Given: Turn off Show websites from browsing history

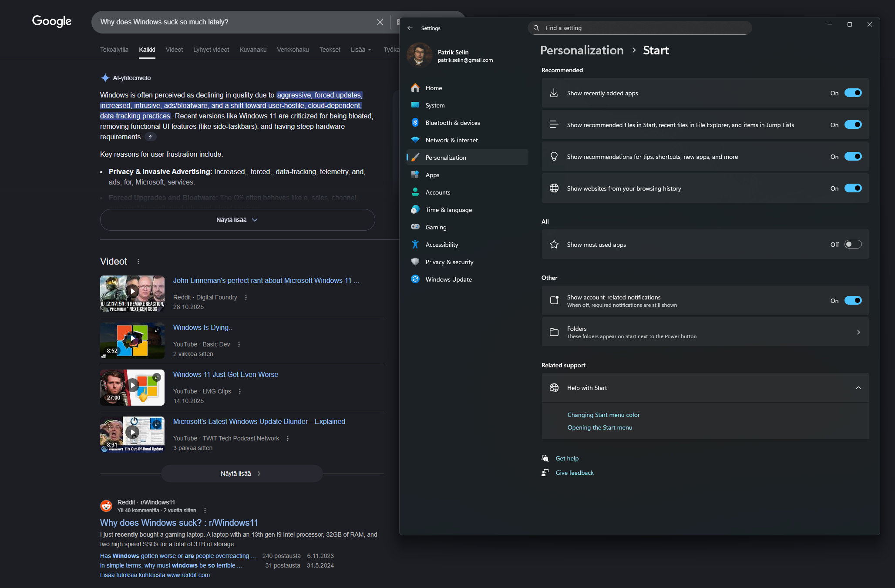Looking at the screenshot, I should (853, 188).
